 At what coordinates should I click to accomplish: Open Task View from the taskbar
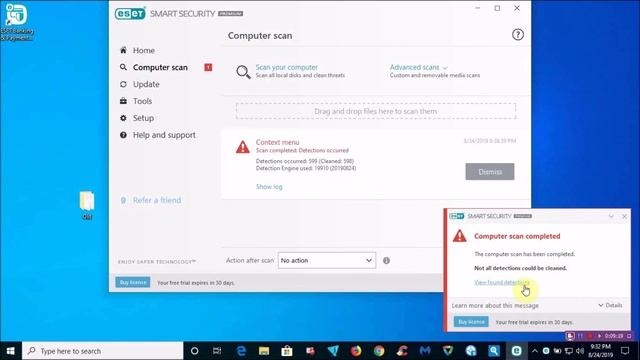point(217,351)
